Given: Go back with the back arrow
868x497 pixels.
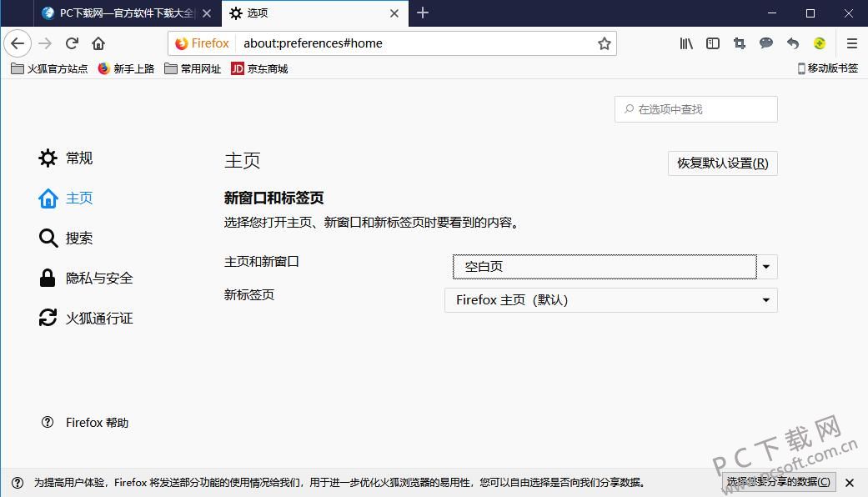Looking at the screenshot, I should click(x=18, y=43).
